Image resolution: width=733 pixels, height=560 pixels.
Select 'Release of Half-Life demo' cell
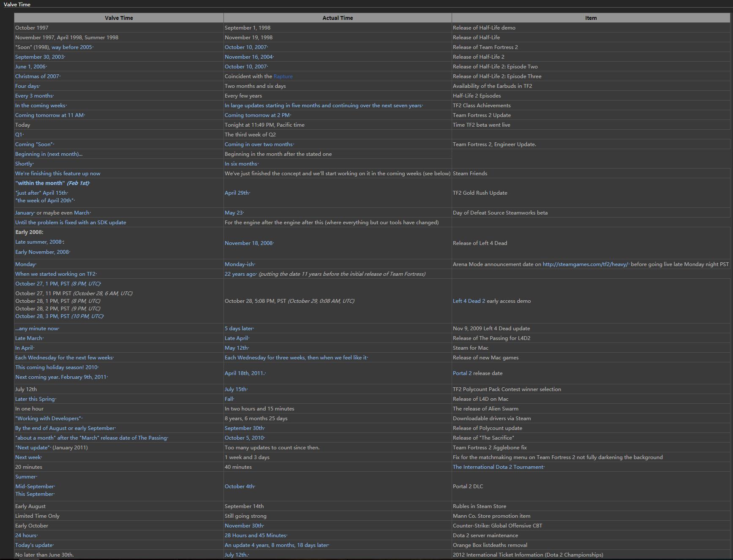[x=591, y=28]
